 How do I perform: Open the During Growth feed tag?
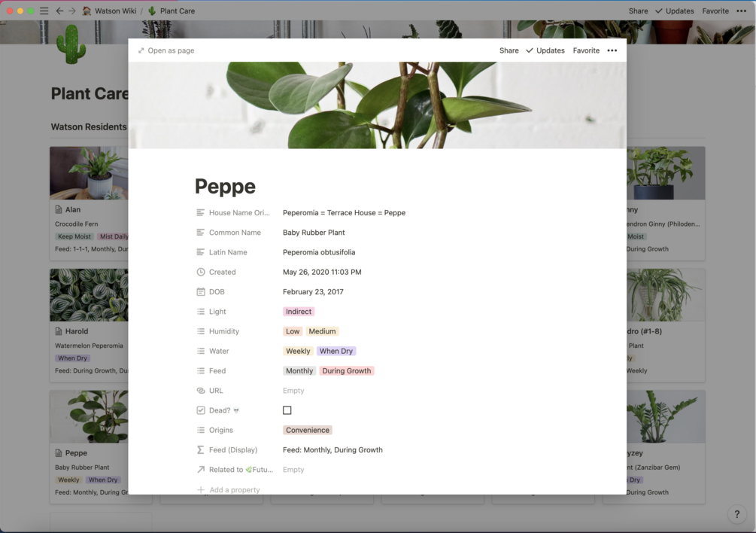347,371
